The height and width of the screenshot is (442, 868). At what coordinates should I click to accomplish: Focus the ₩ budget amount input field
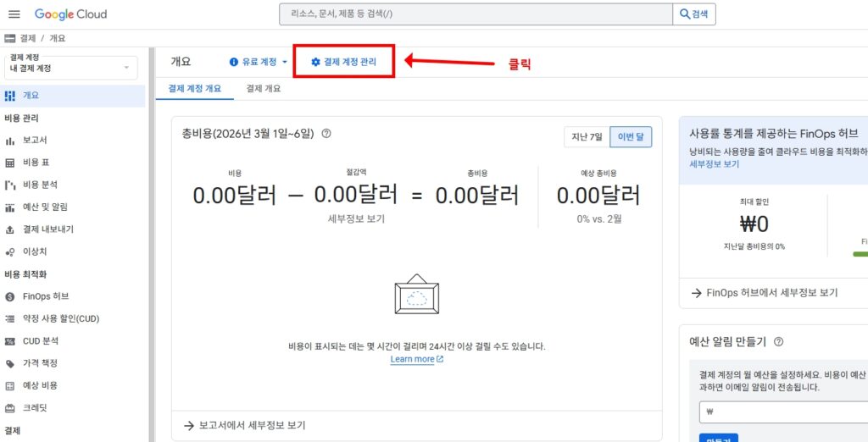pyautogui.click(x=783, y=412)
